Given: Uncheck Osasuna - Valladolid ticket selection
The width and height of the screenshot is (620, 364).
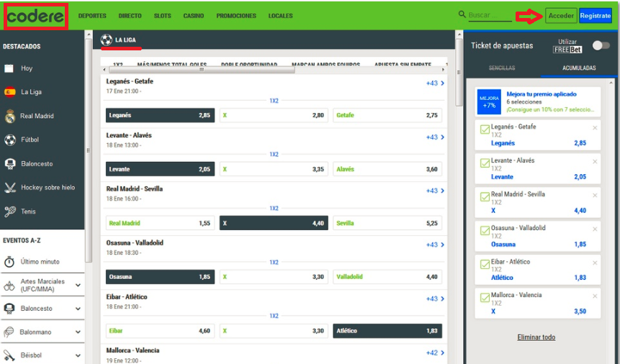Looking at the screenshot, I should pyautogui.click(x=485, y=230).
